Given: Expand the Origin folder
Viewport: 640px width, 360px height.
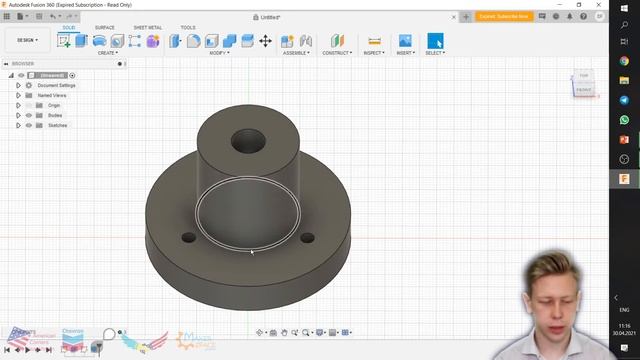Looking at the screenshot, I should [x=18, y=105].
